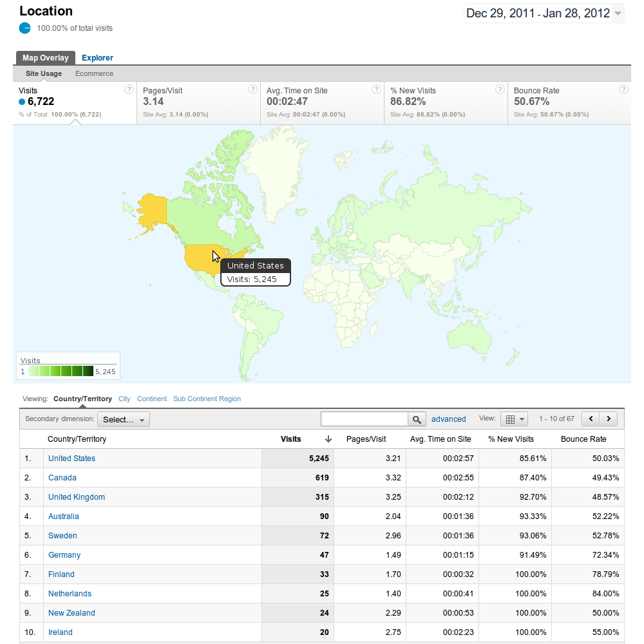Click Finland's avg time 00:00:32

tap(458, 574)
